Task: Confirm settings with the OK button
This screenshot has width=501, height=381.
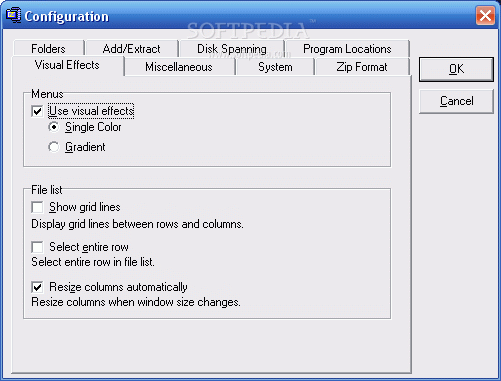Action: (x=456, y=69)
